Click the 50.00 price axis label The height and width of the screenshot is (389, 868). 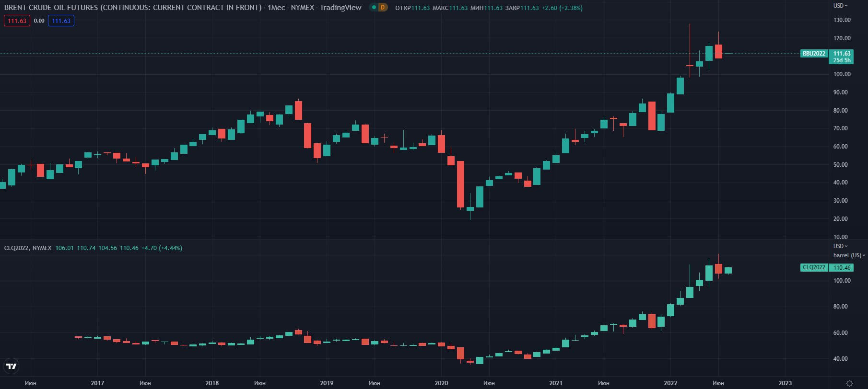tap(842, 165)
